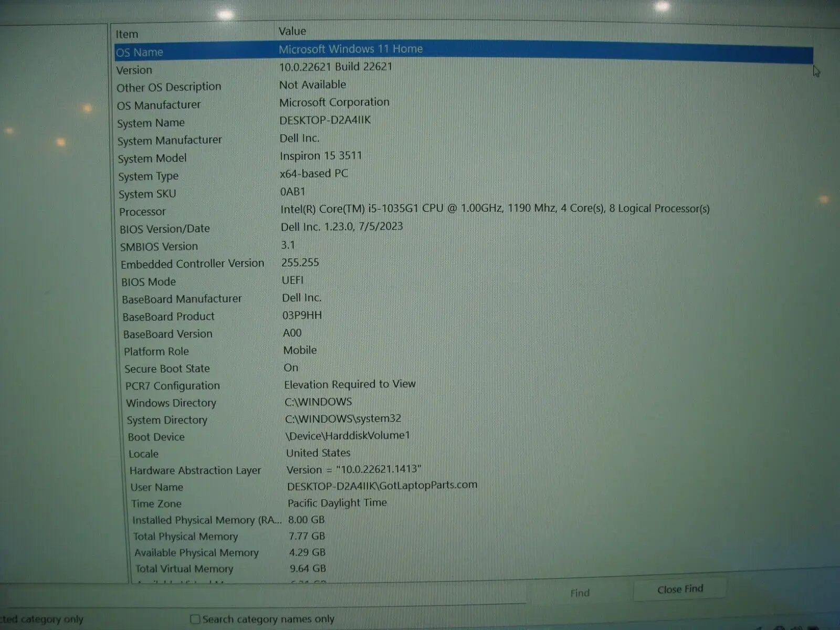
Task: Select the Available Physical Memory row
Action: pos(197,552)
